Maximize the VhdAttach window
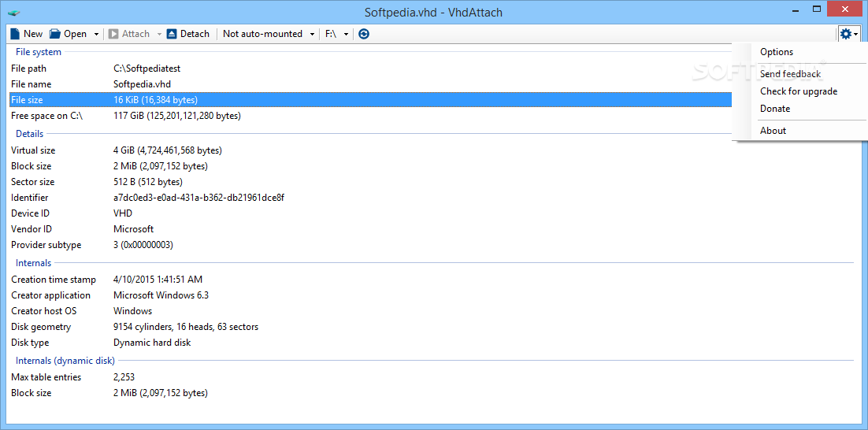 817,9
